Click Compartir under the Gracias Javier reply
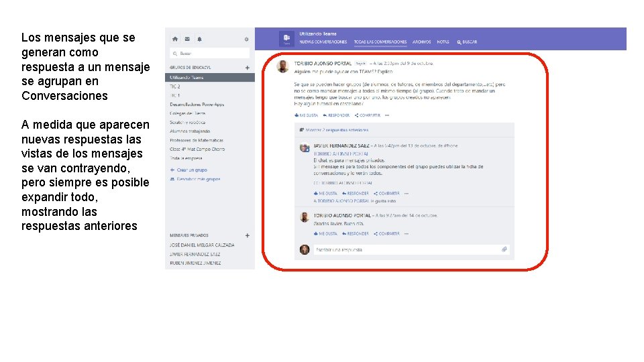This screenshot has width=644, height=362. coord(386,233)
